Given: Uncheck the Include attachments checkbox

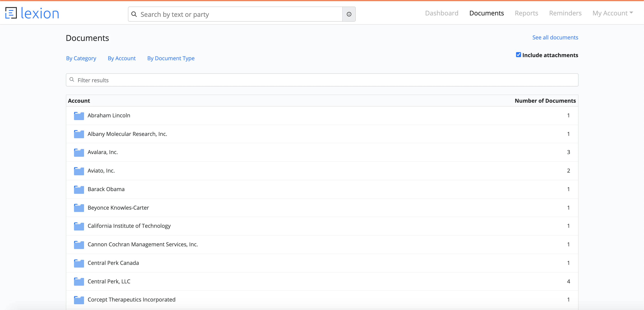Looking at the screenshot, I should pos(518,54).
